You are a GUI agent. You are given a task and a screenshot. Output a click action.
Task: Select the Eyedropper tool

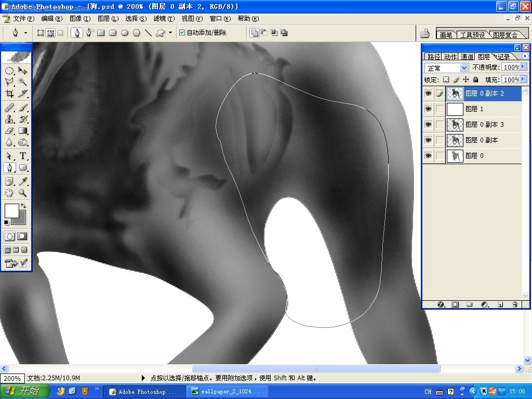coord(23,181)
